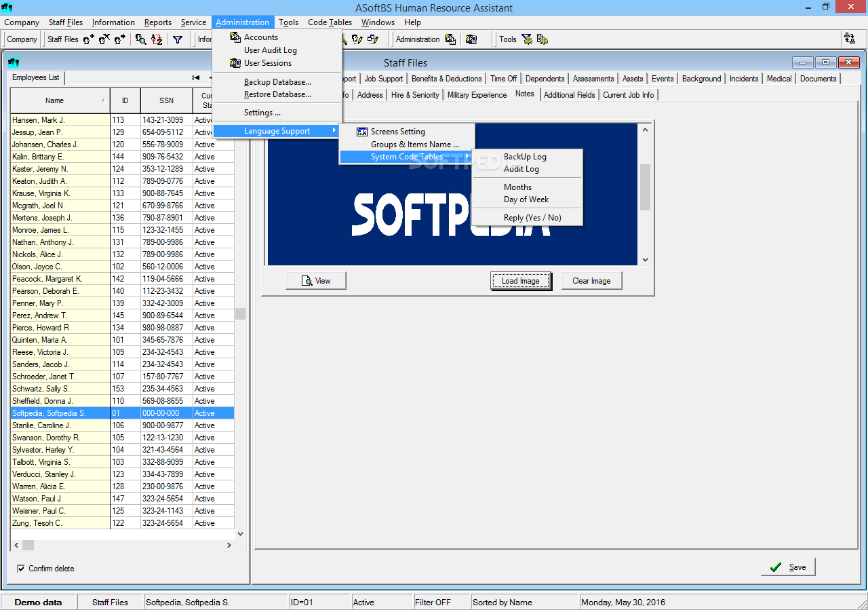Click the Filter OFF status bar entry

click(x=441, y=602)
